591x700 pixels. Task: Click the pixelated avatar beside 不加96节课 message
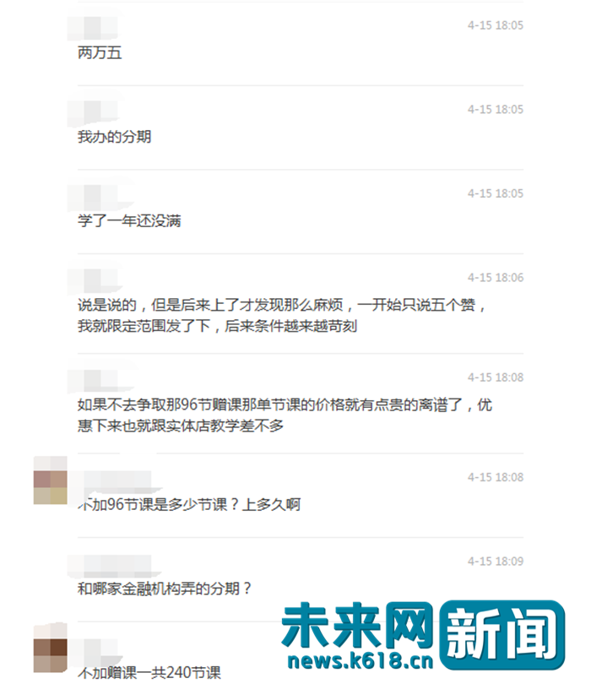click(x=51, y=480)
